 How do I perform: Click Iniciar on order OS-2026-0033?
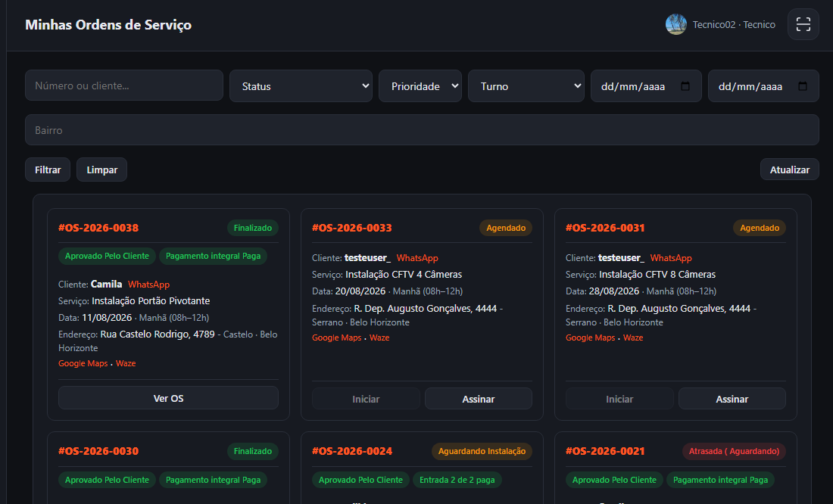(366, 399)
